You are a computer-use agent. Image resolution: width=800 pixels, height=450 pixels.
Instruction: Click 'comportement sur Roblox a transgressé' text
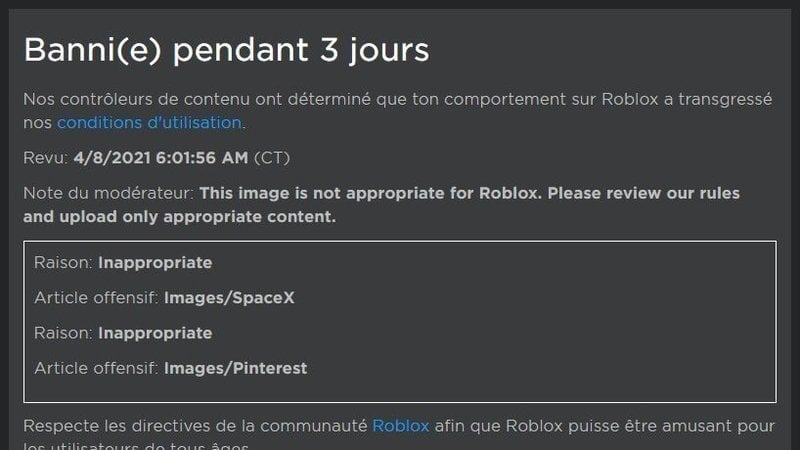[x=608, y=99]
